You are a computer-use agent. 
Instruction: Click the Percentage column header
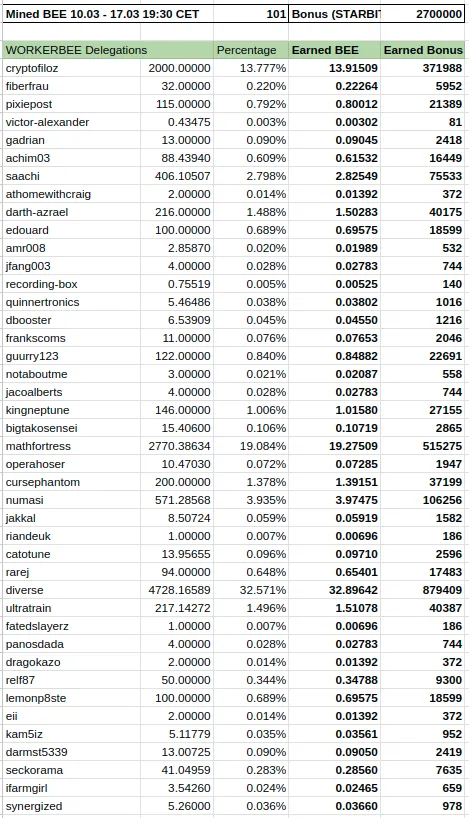(x=251, y=50)
